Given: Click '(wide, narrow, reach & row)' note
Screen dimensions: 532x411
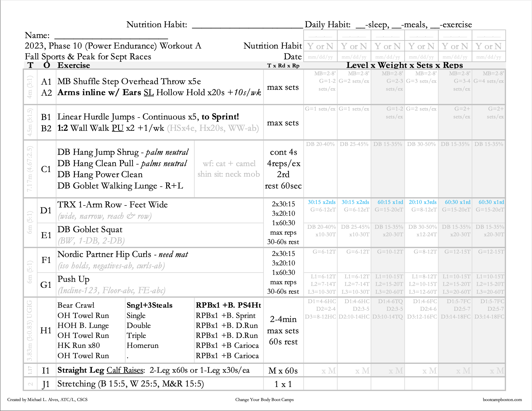Looking at the screenshot, I should pyautogui.click(x=105, y=216).
